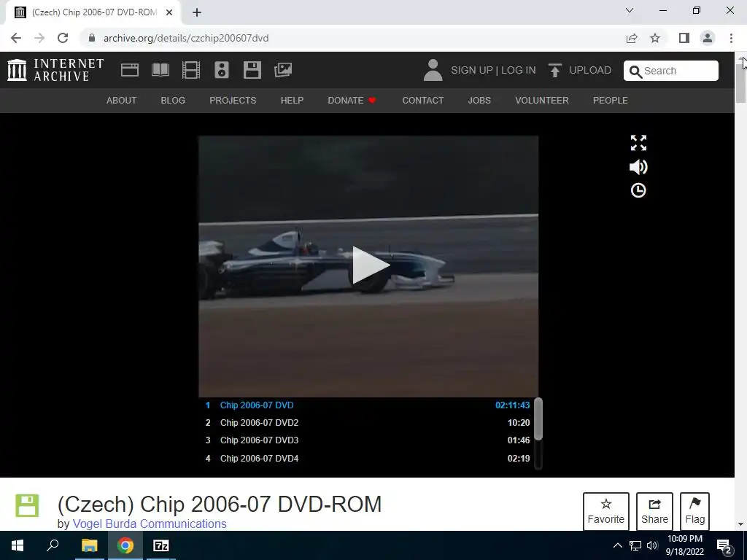The image size is (747, 560).
Task: Type in the Search field
Action: [671, 71]
